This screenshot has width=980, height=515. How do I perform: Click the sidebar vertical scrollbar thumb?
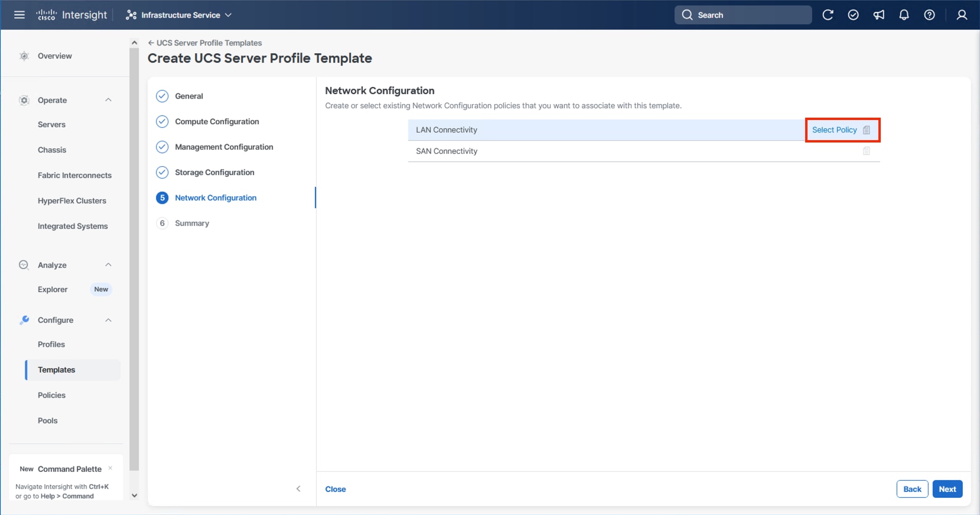[x=134, y=260]
